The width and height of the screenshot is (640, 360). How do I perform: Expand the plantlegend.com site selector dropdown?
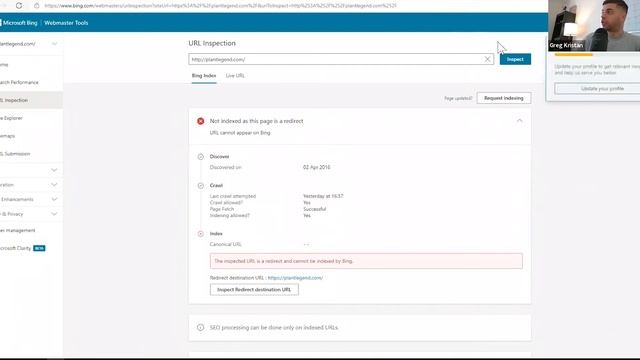[54, 44]
